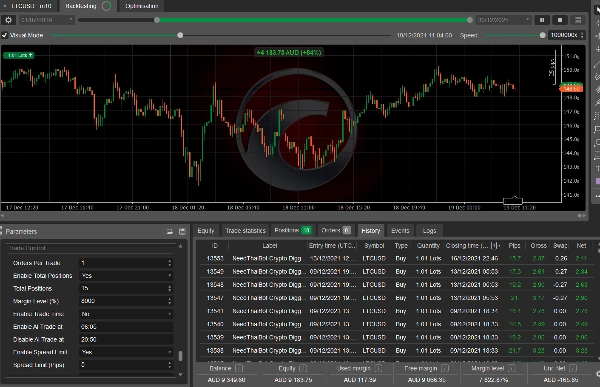Viewport: 600px width, 387px height.
Task: Click the Margin Level (%) stepper arrows
Action: coord(170,301)
